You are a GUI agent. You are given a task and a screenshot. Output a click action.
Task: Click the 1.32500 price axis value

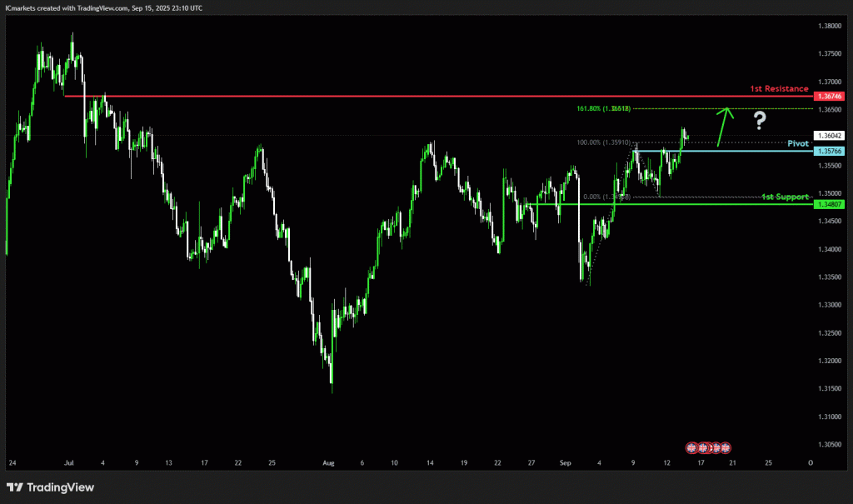coord(830,333)
